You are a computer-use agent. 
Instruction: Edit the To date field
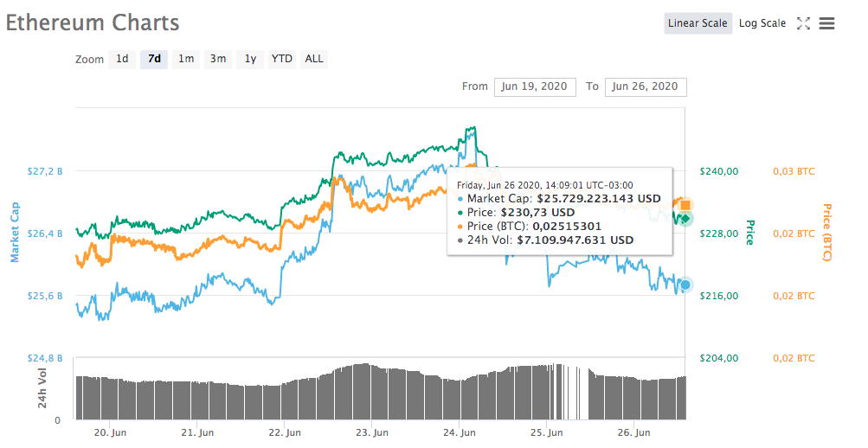(x=646, y=86)
